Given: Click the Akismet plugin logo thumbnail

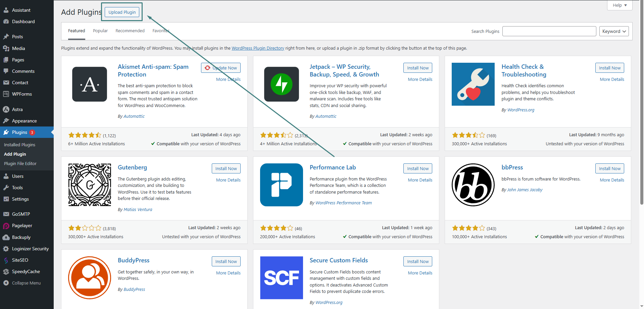Looking at the screenshot, I should coord(90,84).
